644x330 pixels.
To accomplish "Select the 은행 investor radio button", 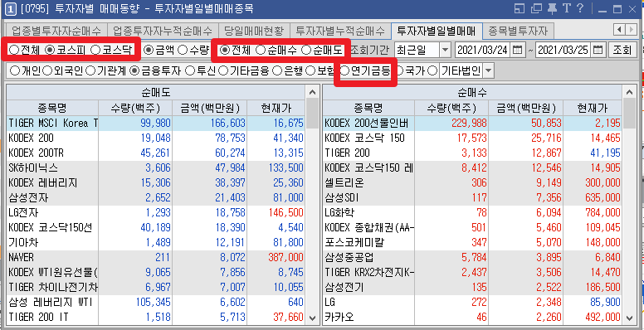I will pyautogui.click(x=278, y=71).
